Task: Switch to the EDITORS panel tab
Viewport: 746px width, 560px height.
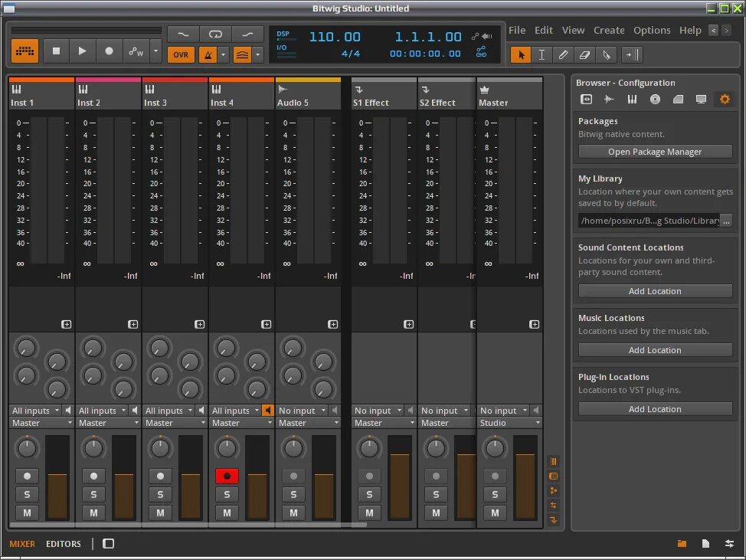Action: coord(64,543)
